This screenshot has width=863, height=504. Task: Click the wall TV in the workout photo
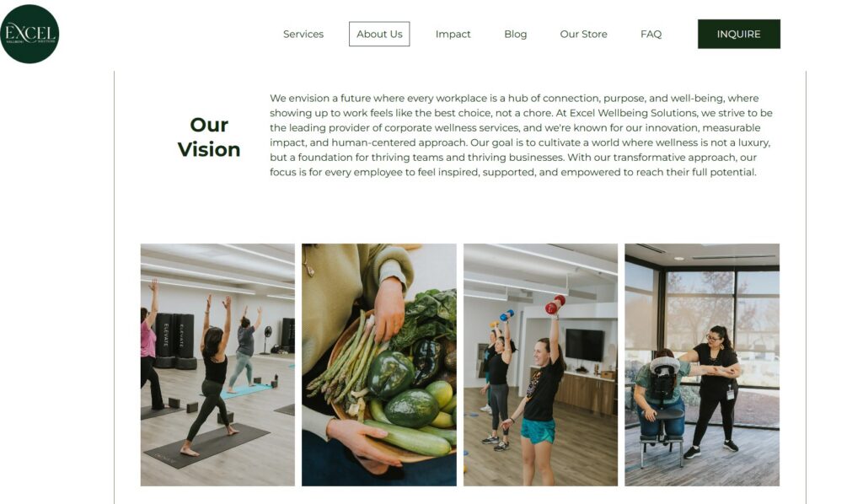point(585,345)
